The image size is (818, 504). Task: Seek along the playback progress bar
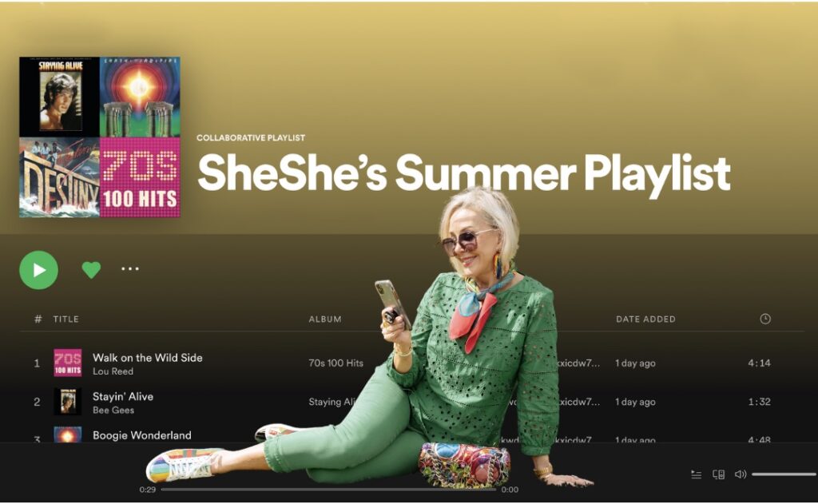328,490
